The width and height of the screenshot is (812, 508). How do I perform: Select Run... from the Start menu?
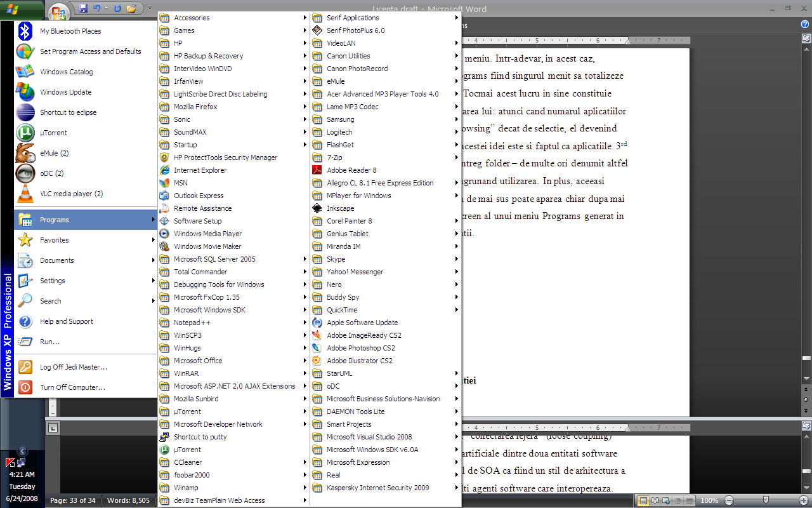tap(86, 342)
